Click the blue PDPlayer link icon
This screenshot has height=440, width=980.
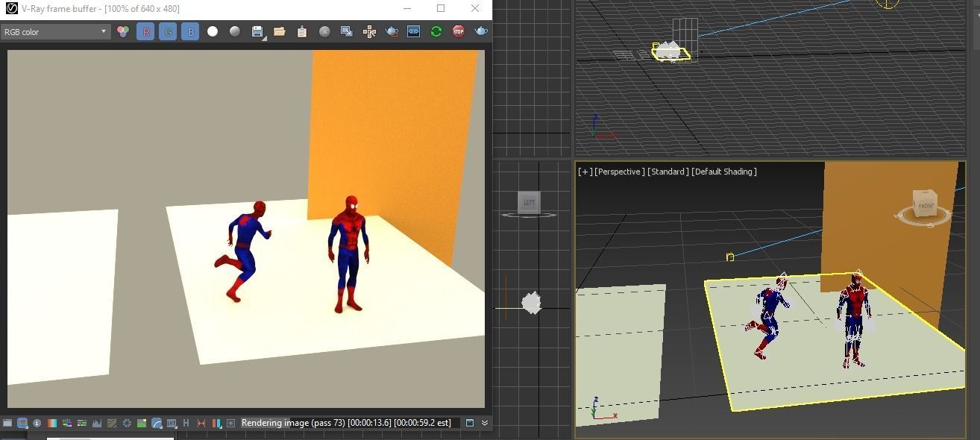click(x=414, y=31)
